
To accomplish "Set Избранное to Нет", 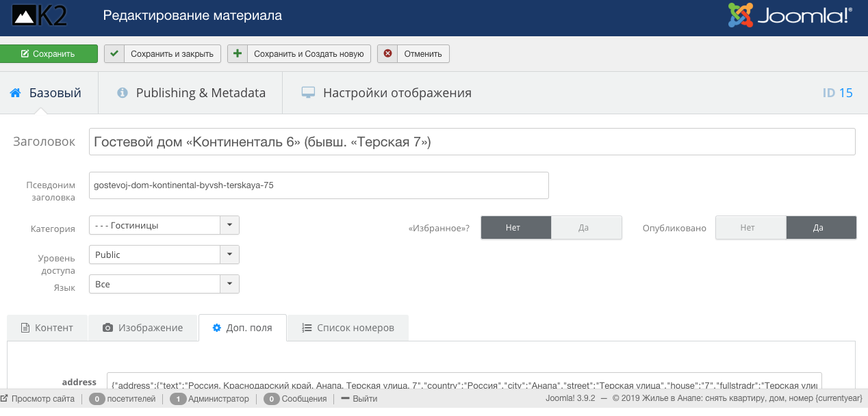I will point(516,228).
